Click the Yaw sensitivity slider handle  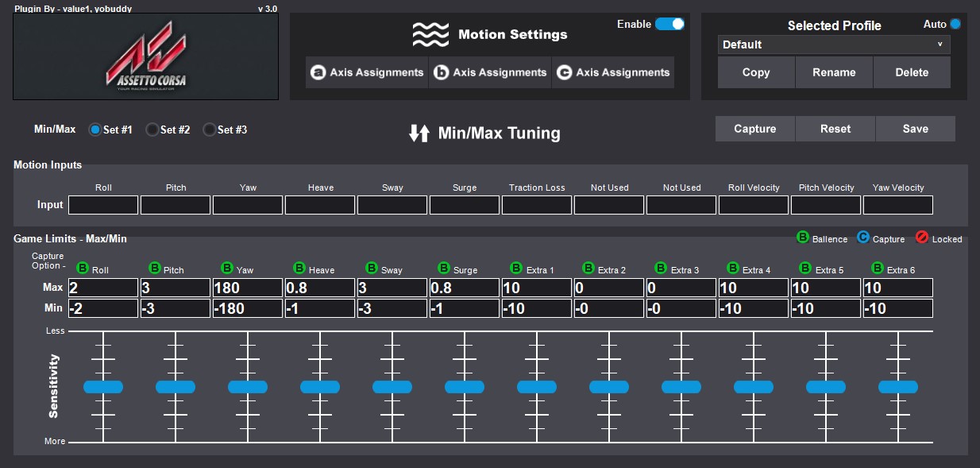(x=248, y=387)
